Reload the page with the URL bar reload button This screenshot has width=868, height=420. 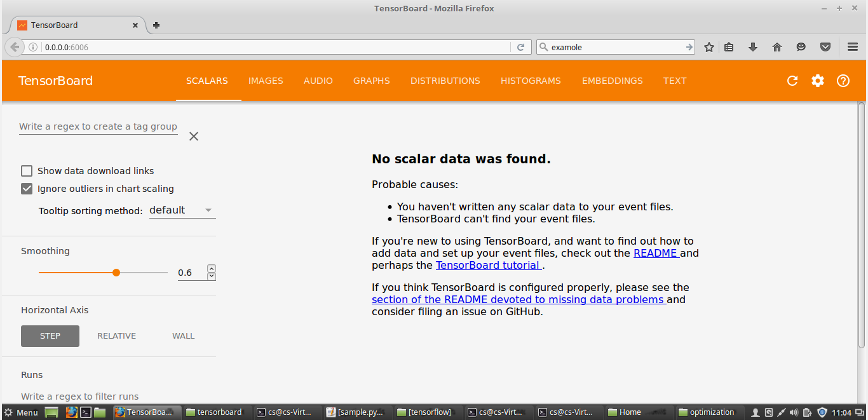(520, 47)
